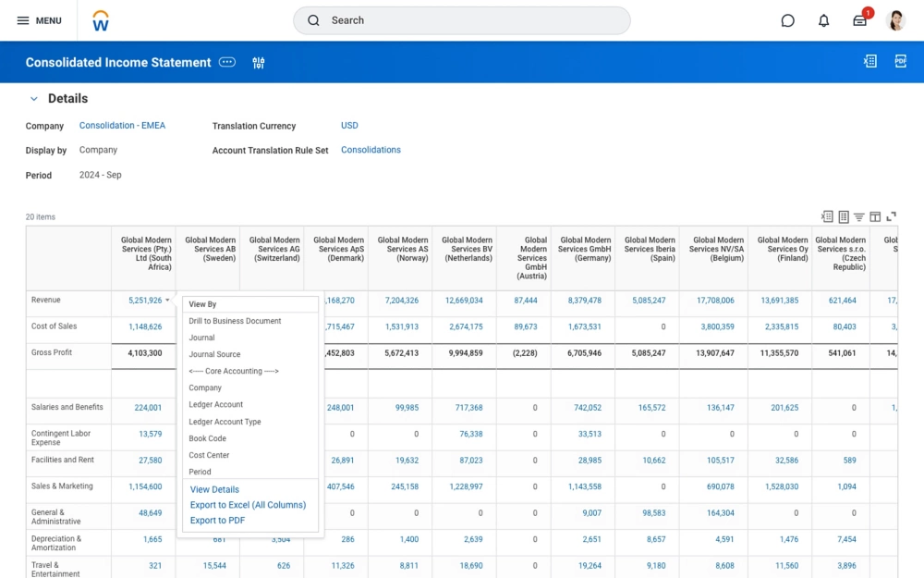This screenshot has width=924, height=578.
Task: Open Austria Revenue value 87,444
Action: click(526, 301)
